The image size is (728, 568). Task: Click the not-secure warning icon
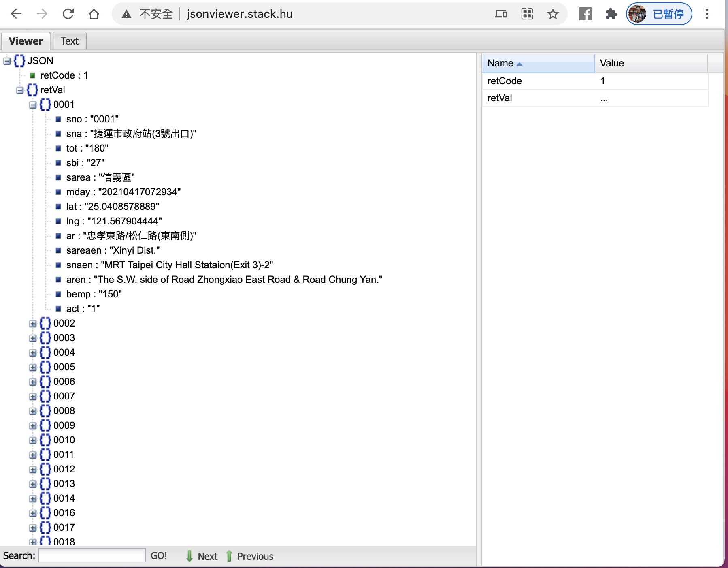pos(127,14)
